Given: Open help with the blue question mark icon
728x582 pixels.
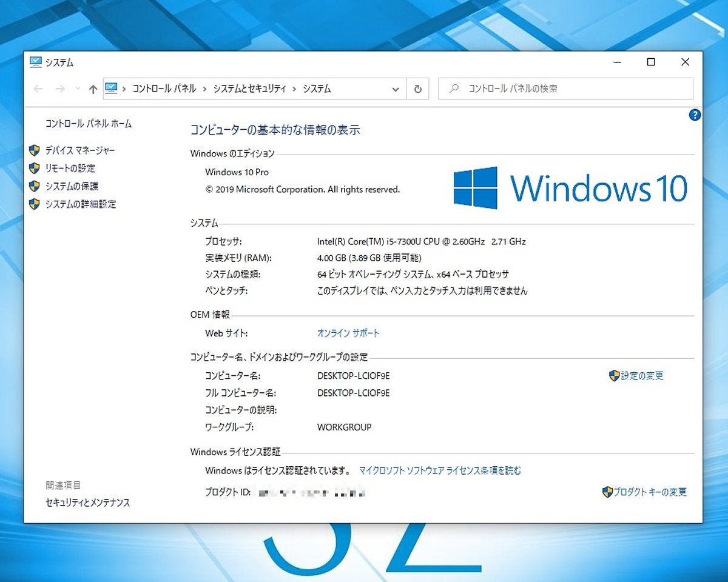Looking at the screenshot, I should [695, 115].
